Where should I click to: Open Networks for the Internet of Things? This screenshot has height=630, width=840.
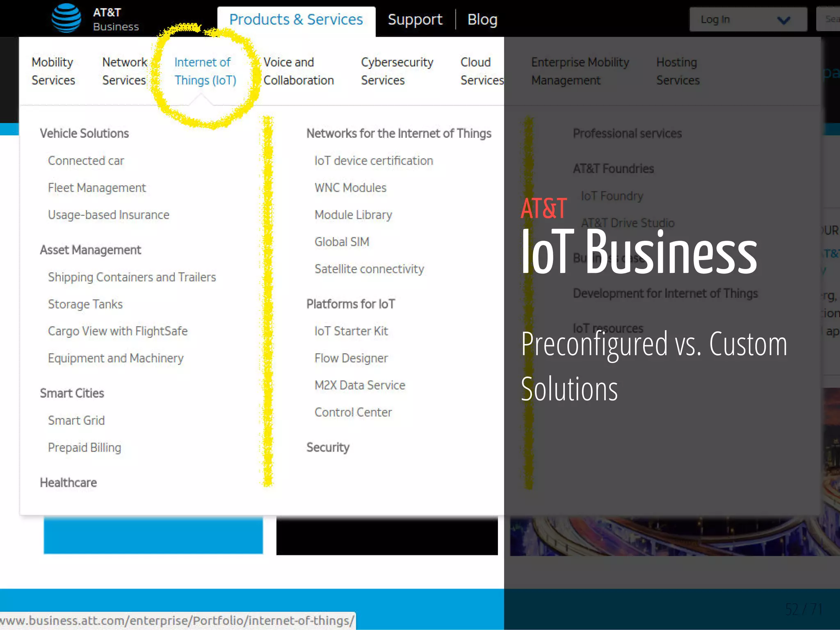[399, 133]
